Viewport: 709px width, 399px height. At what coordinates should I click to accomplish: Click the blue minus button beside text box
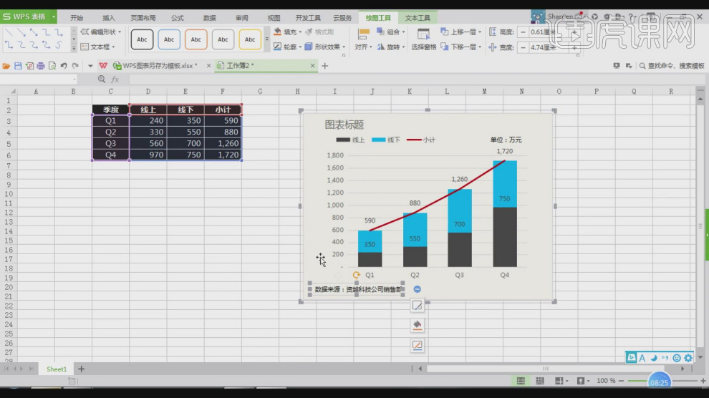pyautogui.click(x=417, y=289)
